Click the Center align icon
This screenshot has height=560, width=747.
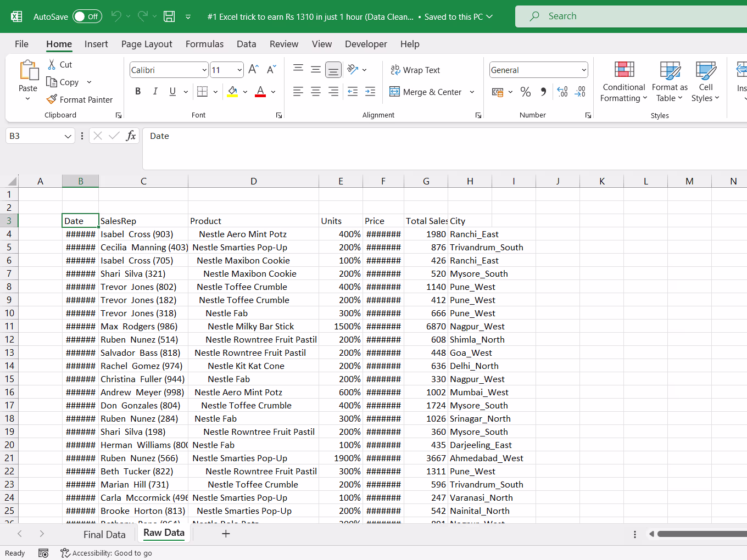pos(316,92)
